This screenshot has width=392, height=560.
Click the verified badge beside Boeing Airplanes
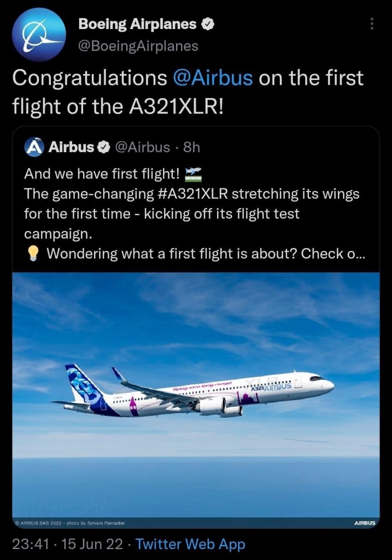207,24
